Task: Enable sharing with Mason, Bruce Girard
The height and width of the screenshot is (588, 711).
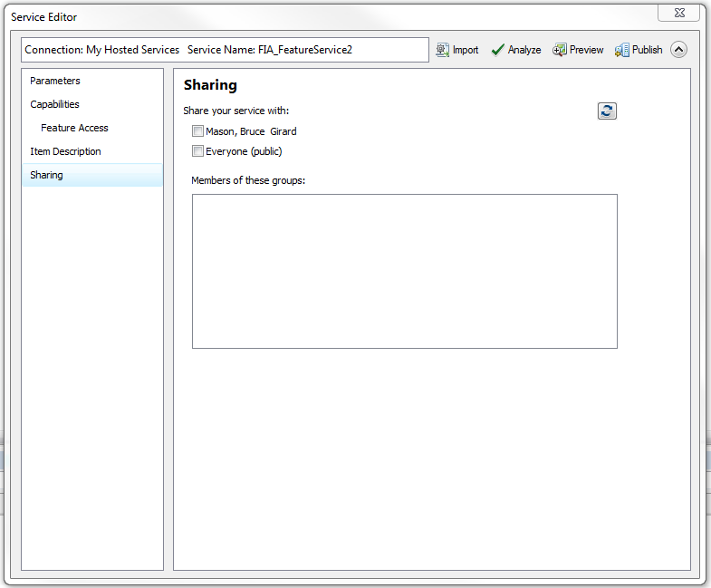Action: [197, 131]
